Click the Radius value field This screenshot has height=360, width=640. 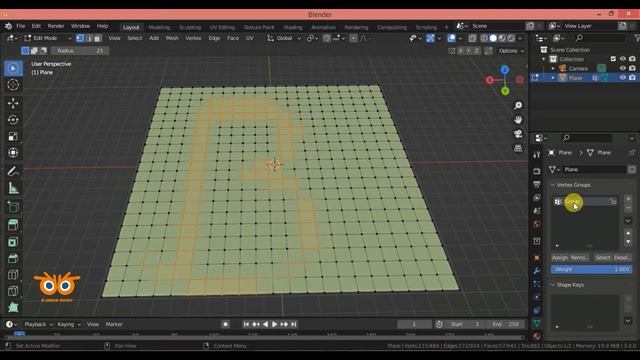click(80, 51)
